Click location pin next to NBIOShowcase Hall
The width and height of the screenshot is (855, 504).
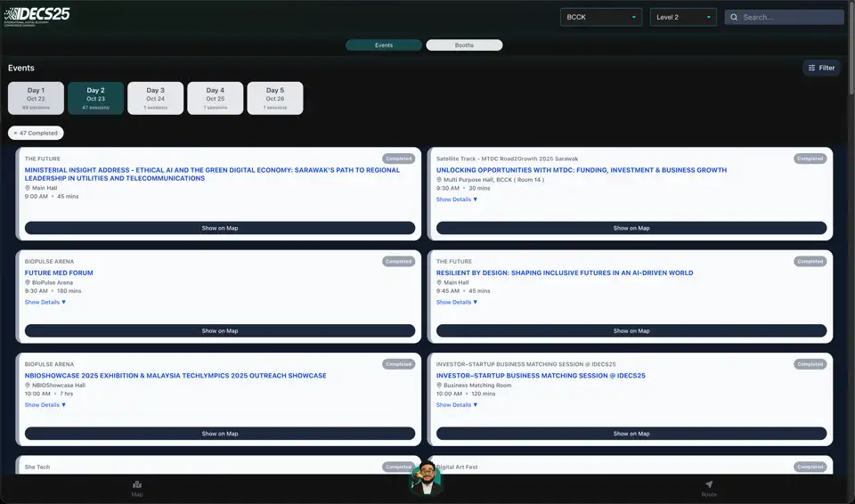coord(28,385)
